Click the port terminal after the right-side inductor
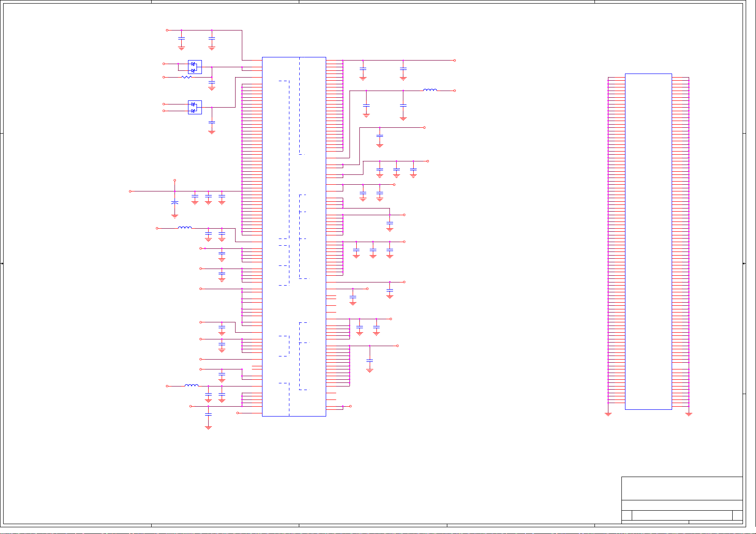Screen dimensions: 756x534 click(x=454, y=91)
